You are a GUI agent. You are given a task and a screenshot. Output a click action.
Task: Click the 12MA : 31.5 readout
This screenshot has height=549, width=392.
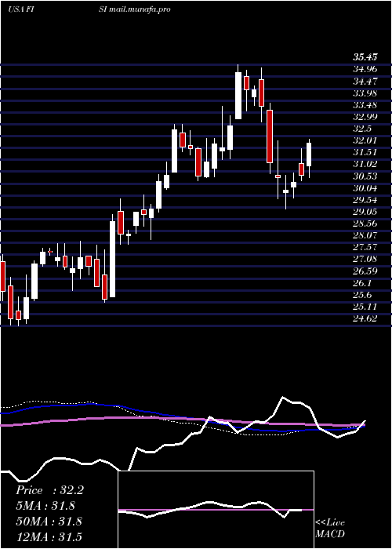[49, 536]
